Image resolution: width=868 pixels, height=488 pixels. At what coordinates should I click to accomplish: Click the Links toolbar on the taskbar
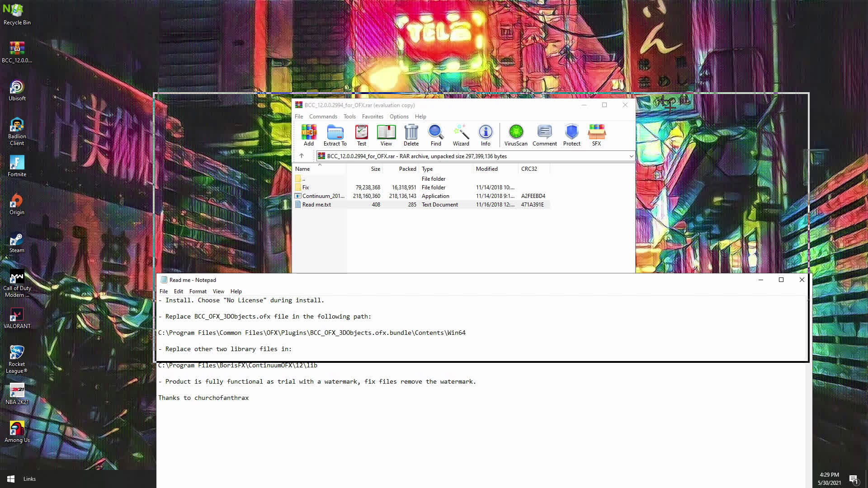[29, 479]
